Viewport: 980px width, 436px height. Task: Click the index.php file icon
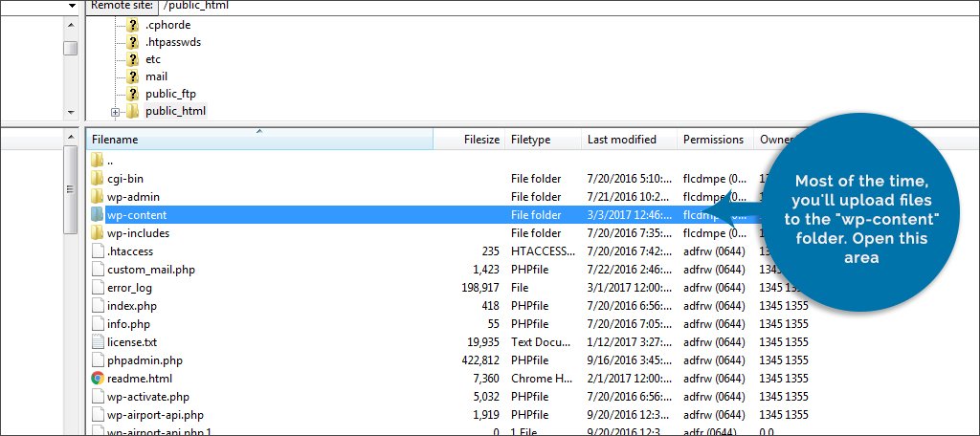point(97,305)
